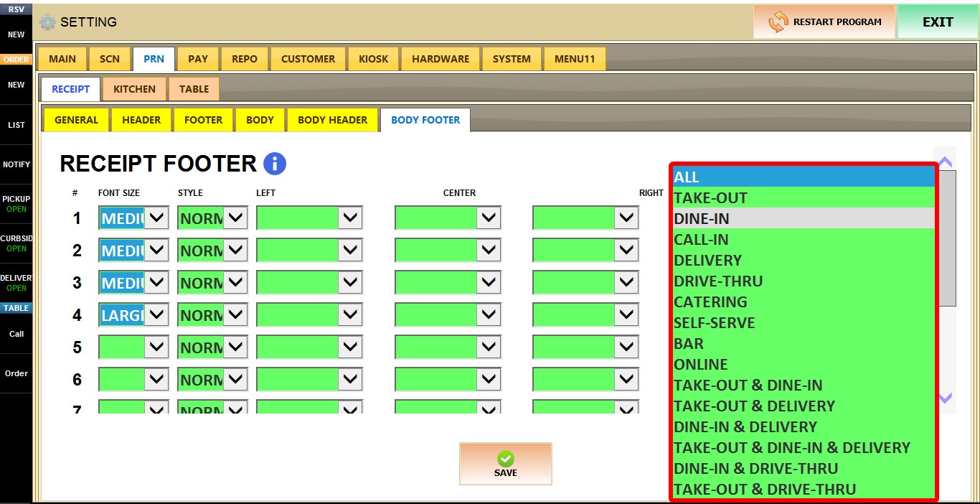The image size is (980, 504).
Task: Click the RESTART PROGRAM button
Action: [824, 22]
